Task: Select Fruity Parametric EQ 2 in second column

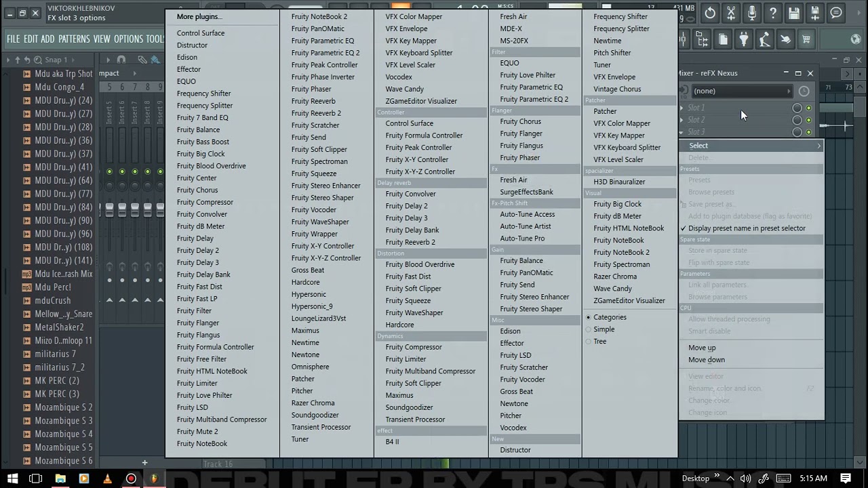Action: click(x=325, y=53)
